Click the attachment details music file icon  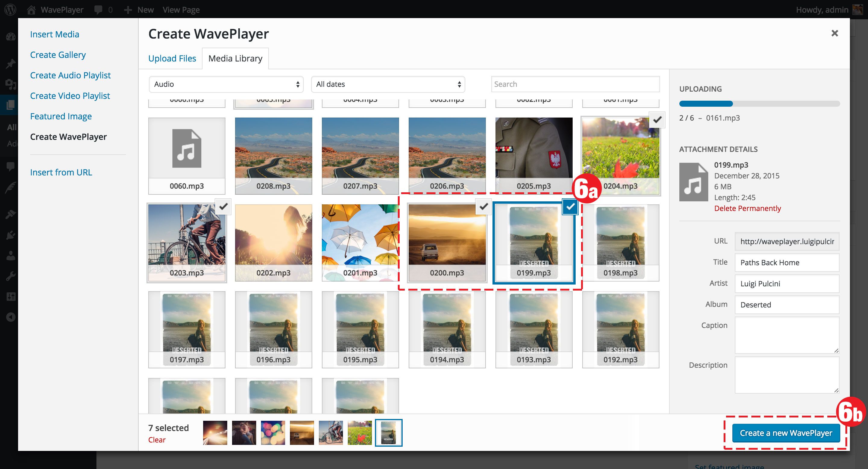[x=693, y=182]
